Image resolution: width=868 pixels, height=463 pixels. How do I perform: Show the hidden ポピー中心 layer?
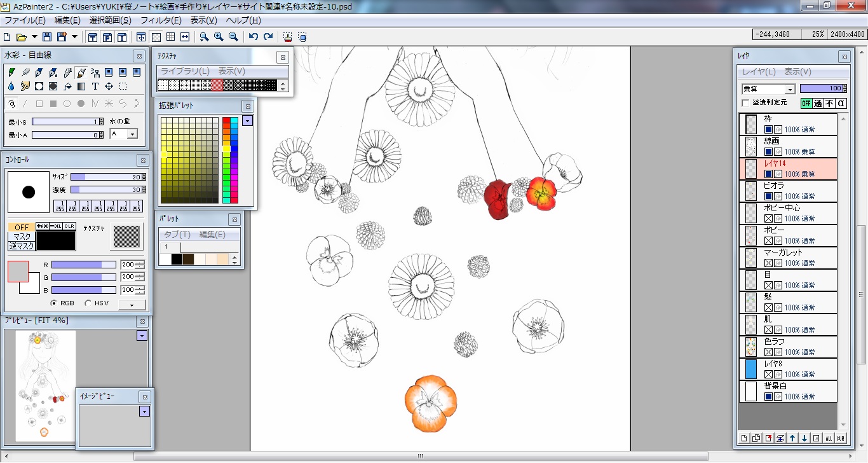pos(768,218)
